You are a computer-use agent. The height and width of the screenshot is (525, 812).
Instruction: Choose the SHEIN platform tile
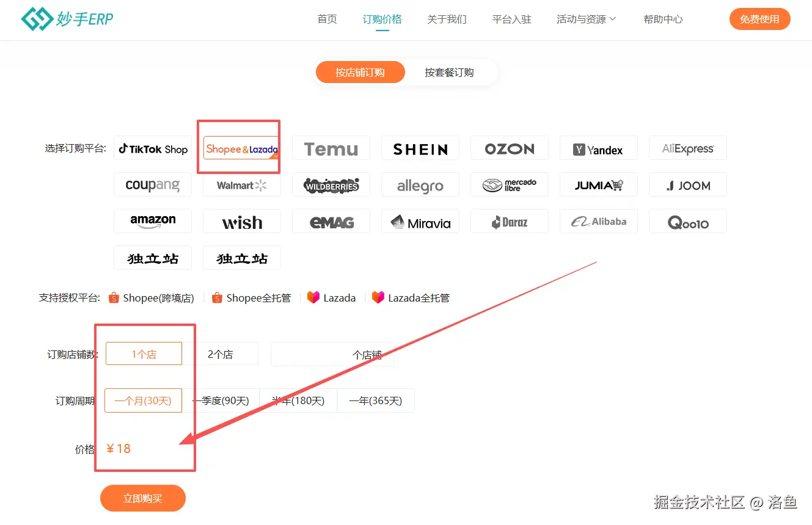tap(420, 148)
